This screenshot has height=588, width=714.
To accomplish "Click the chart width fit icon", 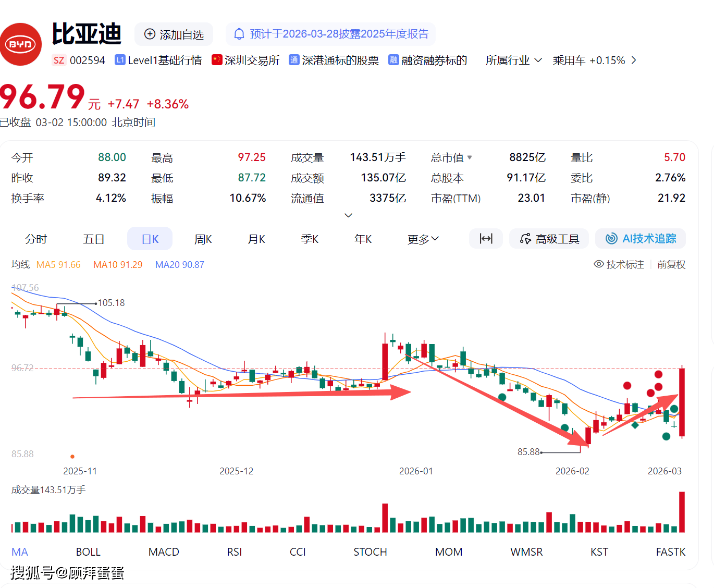I will coord(486,239).
